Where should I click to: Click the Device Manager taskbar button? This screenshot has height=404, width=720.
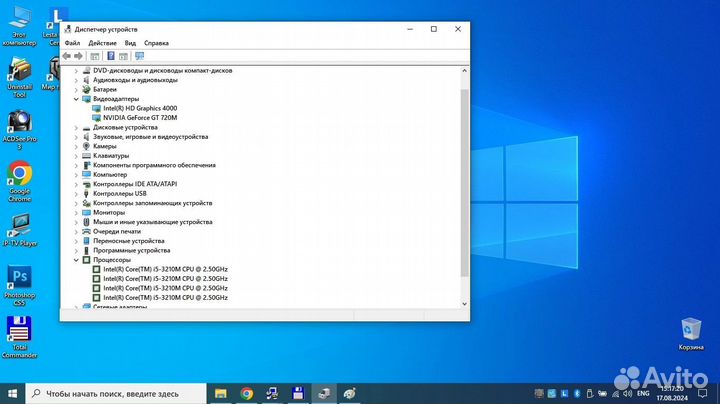[324, 393]
